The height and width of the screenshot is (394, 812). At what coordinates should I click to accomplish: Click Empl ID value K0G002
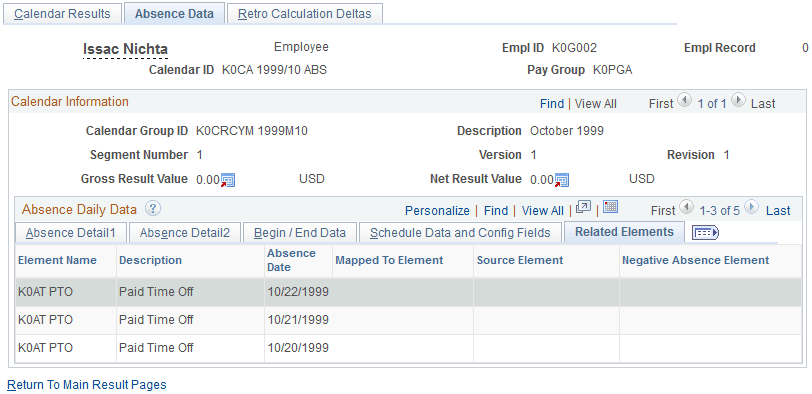574,48
